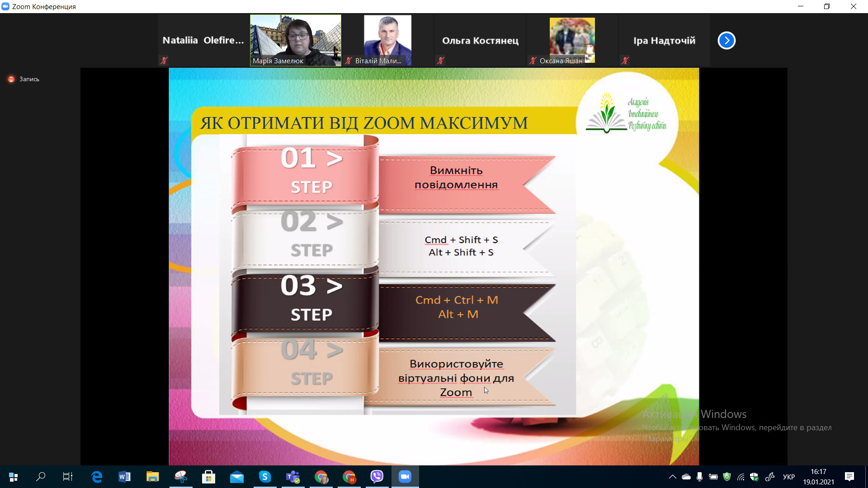Restore down the Zoom window
868x488 pixels.
point(827,6)
